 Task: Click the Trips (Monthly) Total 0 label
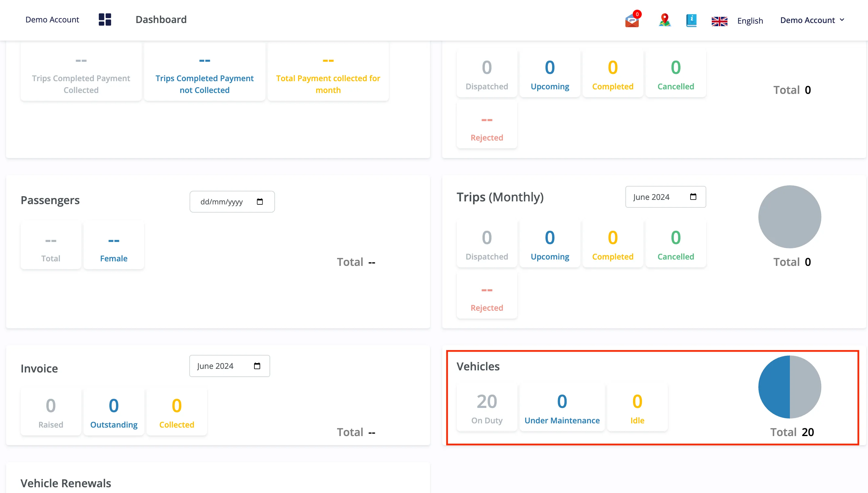coord(792,262)
